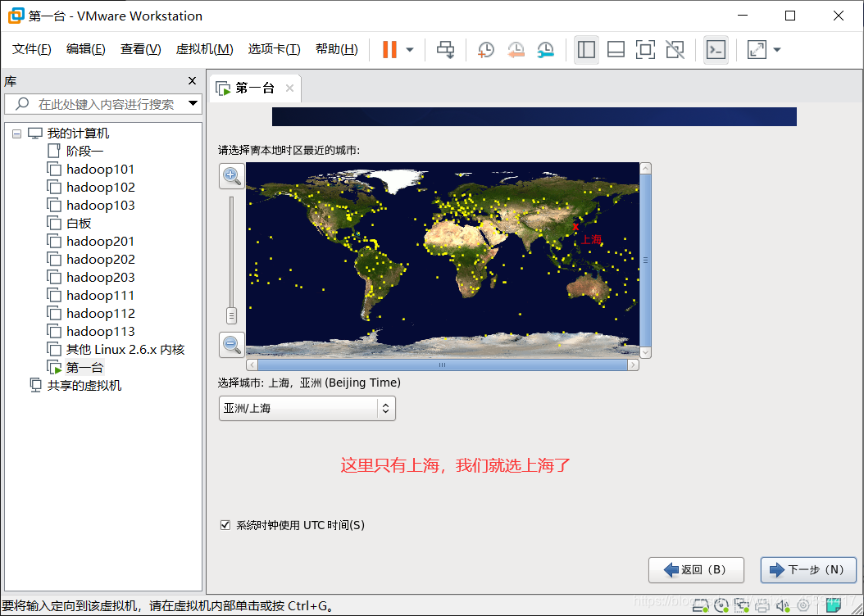This screenshot has height=616, width=864.
Task: Toggle the library sidebar view icon
Action: point(586,49)
